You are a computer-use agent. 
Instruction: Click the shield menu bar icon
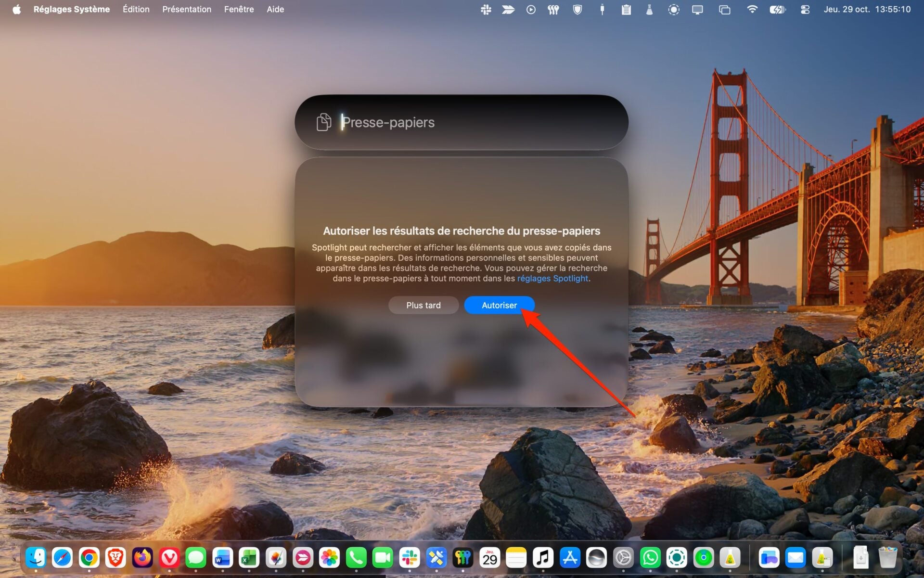click(577, 9)
